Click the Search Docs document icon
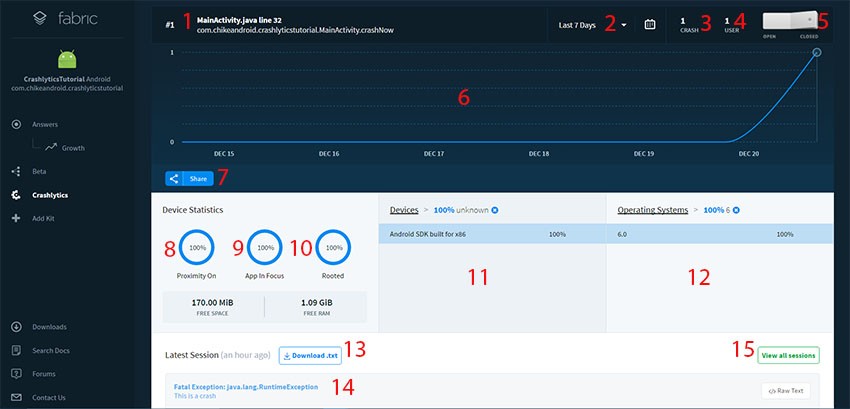 pyautogui.click(x=16, y=350)
